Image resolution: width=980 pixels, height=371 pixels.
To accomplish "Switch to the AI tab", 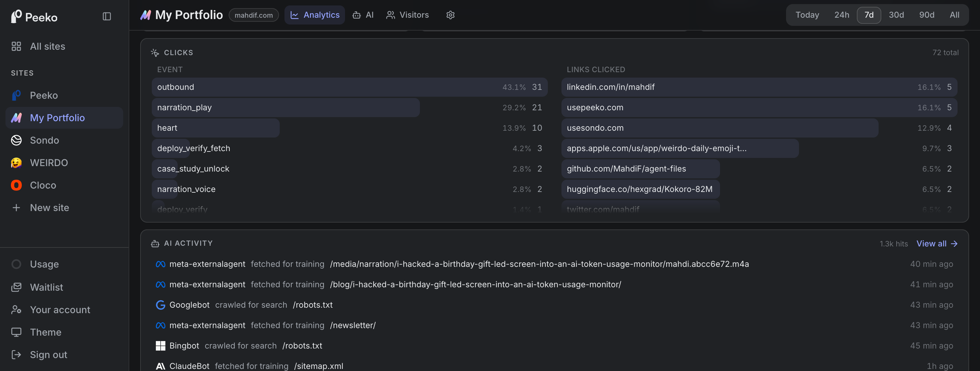I will [x=363, y=15].
